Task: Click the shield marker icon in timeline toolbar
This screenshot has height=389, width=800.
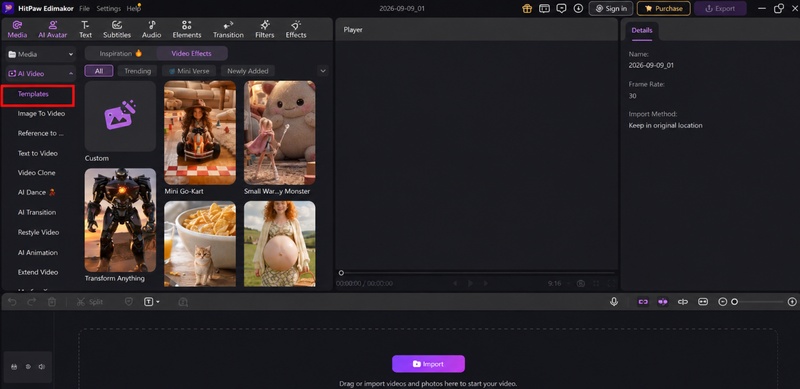Action: (129, 302)
